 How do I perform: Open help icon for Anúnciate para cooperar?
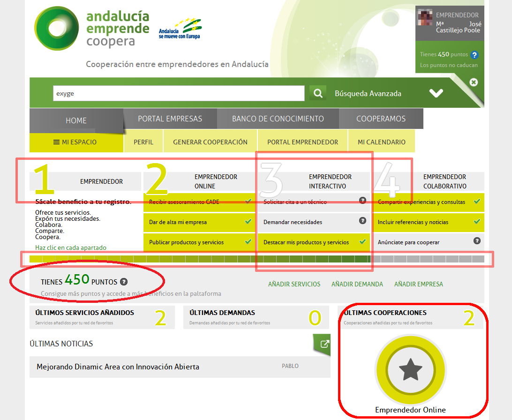click(x=477, y=241)
